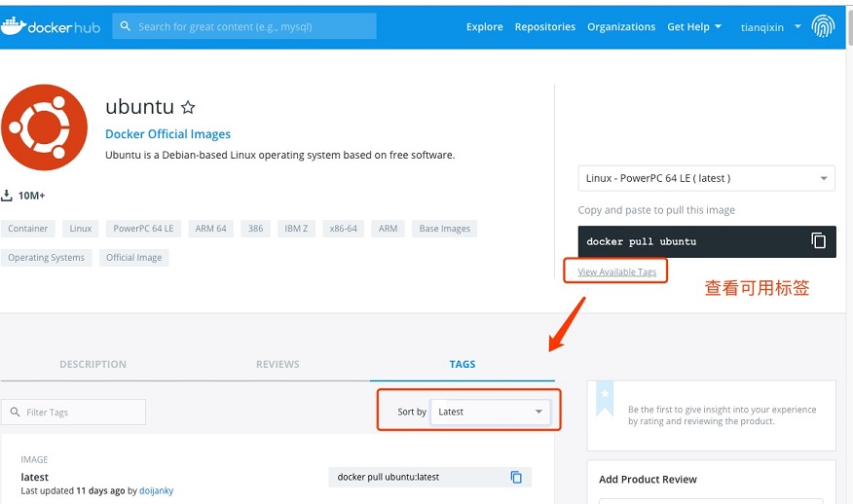Click the View Available Tags link
853x504 pixels.
point(617,271)
